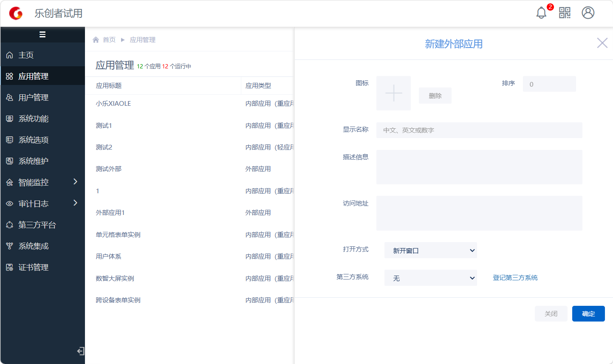The height and width of the screenshot is (364, 613).
Task: Close the 新建外部应用 panel with X
Action: coord(602,43)
